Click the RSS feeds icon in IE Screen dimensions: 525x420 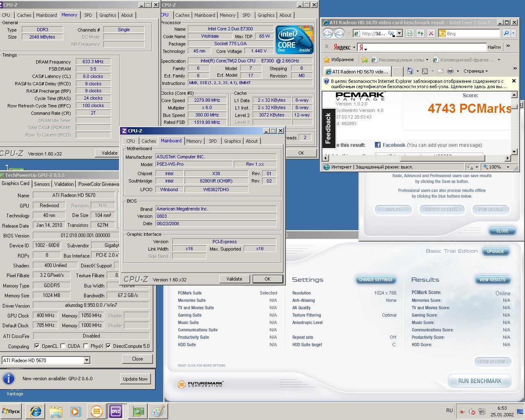pos(425,71)
